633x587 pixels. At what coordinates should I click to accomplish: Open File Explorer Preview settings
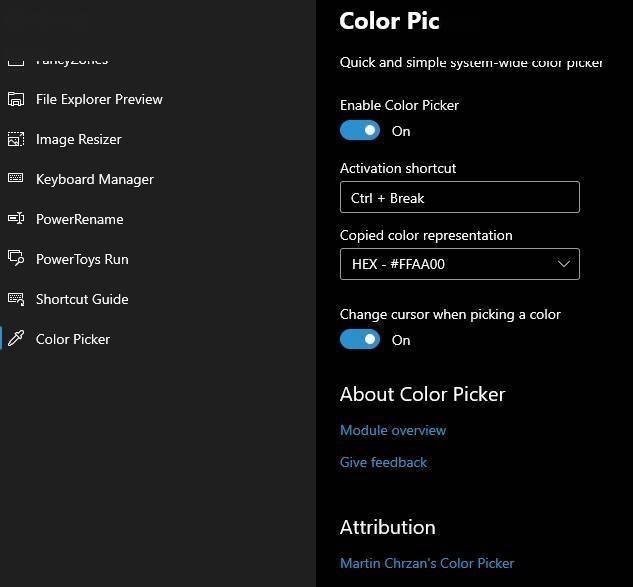click(x=99, y=99)
